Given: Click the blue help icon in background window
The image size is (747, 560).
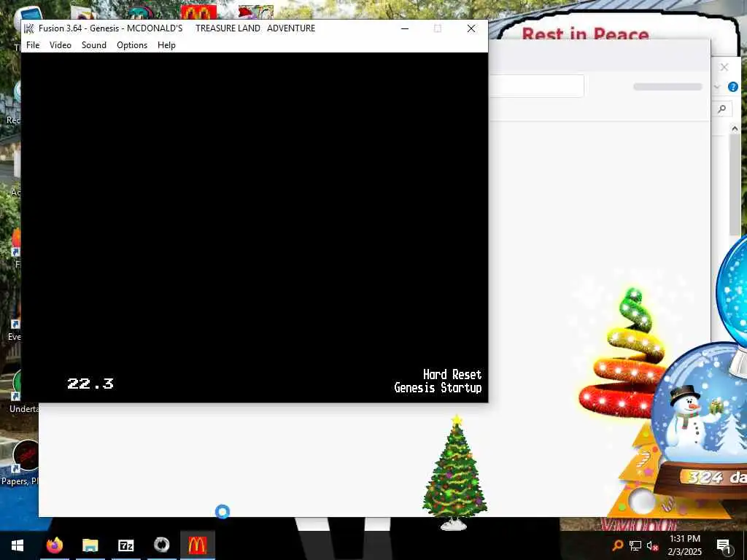Looking at the screenshot, I should pyautogui.click(x=732, y=87).
